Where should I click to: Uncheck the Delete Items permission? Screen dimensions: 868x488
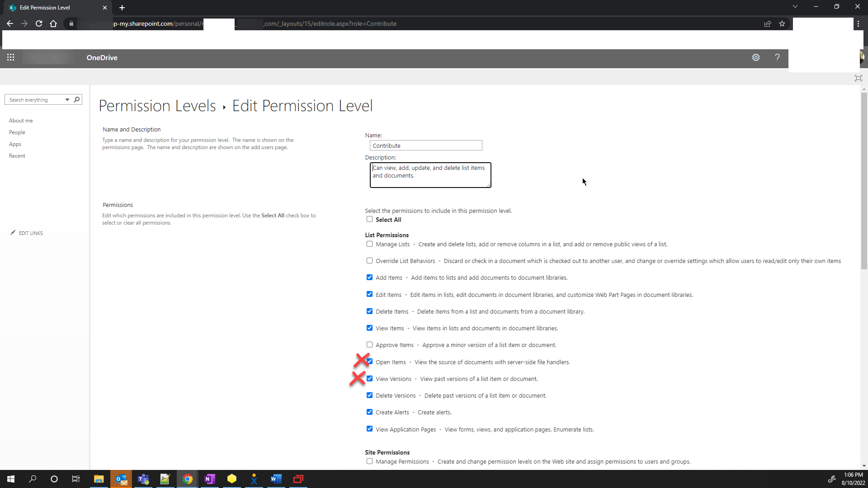click(x=369, y=311)
